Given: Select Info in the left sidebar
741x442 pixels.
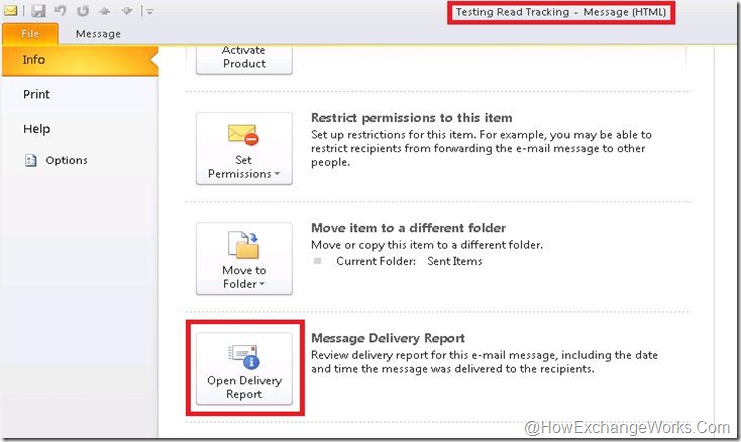Looking at the screenshot, I should click(x=80, y=60).
